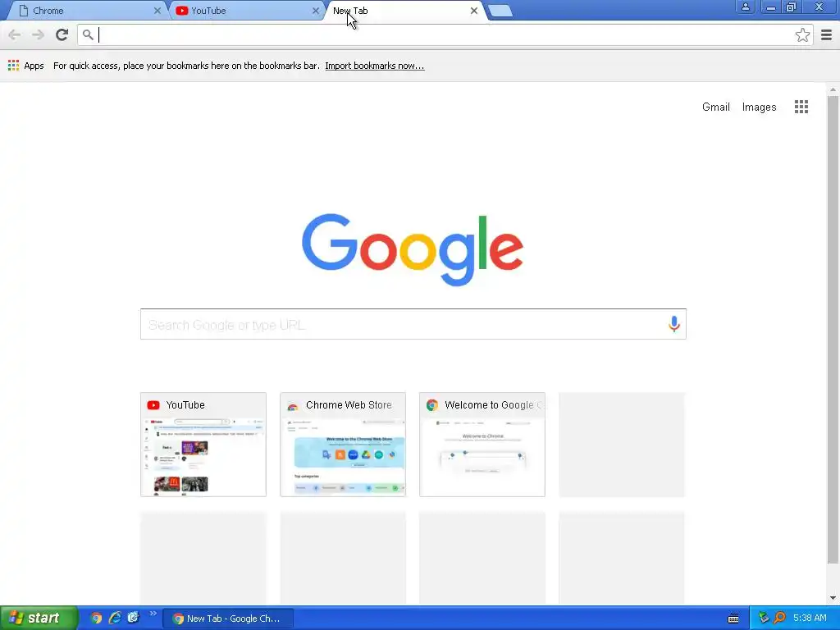This screenshot has width=840, height=630.
Task: Open the YouTube most-visited thumbnail
Action: click(x=203, y=445)
